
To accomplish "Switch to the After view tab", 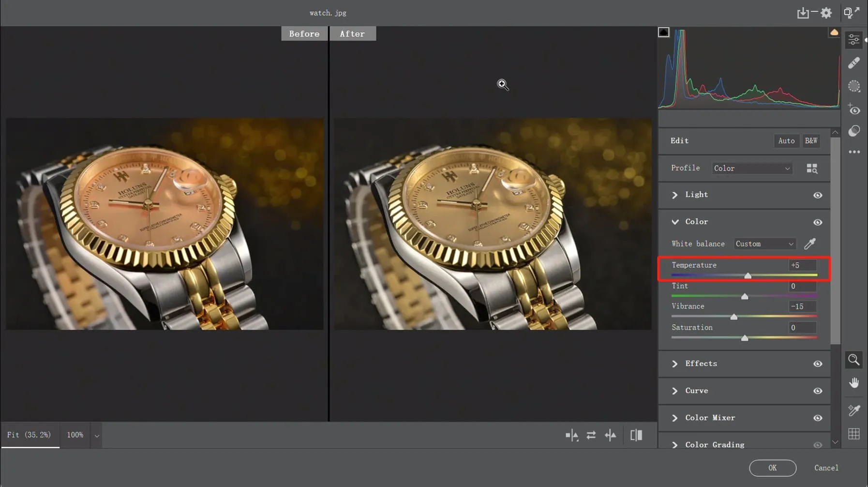I will point(353,33).
